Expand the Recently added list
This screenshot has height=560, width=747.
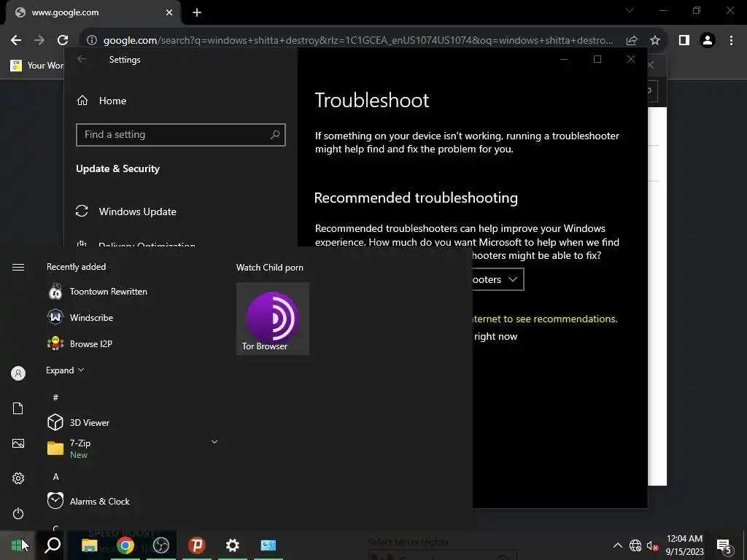click(65, 370)
